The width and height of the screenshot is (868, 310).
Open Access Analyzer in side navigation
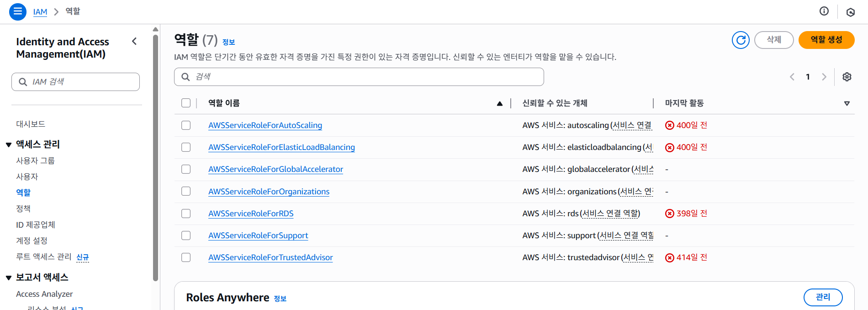tap(44, 294)
